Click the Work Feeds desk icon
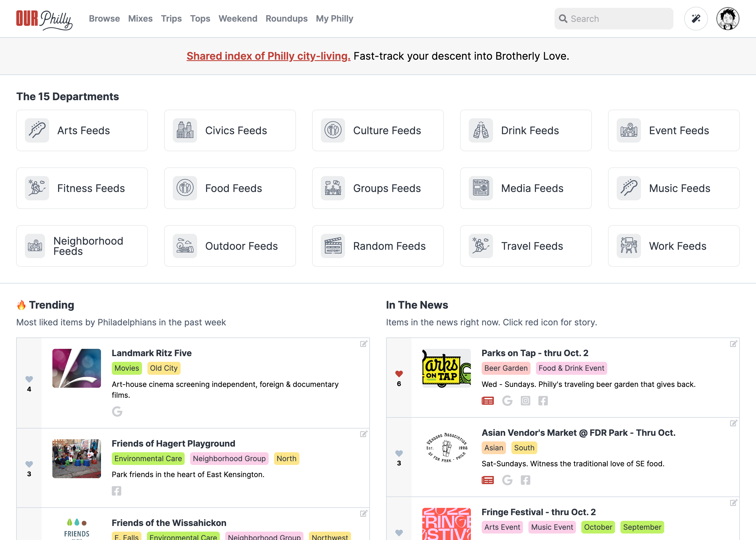The height and width of the screenshot is (540, 756). pyautogui.click(x=629, y=246)
